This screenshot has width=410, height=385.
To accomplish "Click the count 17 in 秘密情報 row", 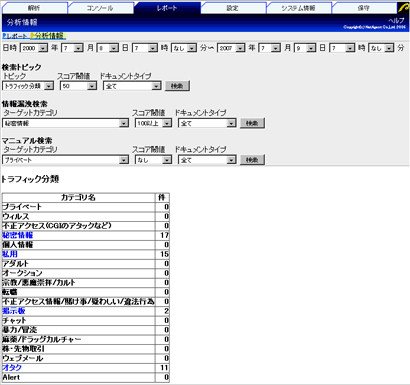I will point(165,235).
